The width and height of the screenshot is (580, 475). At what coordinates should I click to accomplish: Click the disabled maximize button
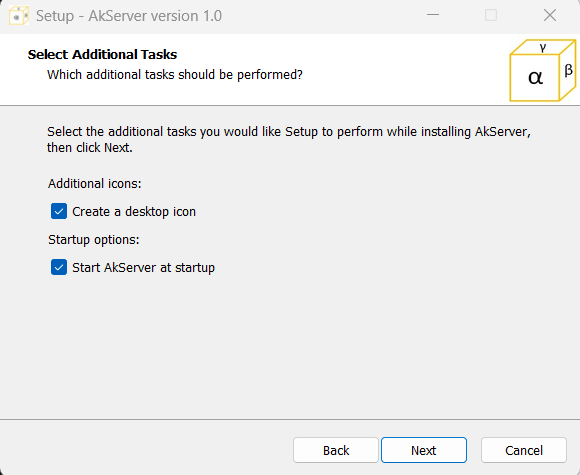[491, 15]
